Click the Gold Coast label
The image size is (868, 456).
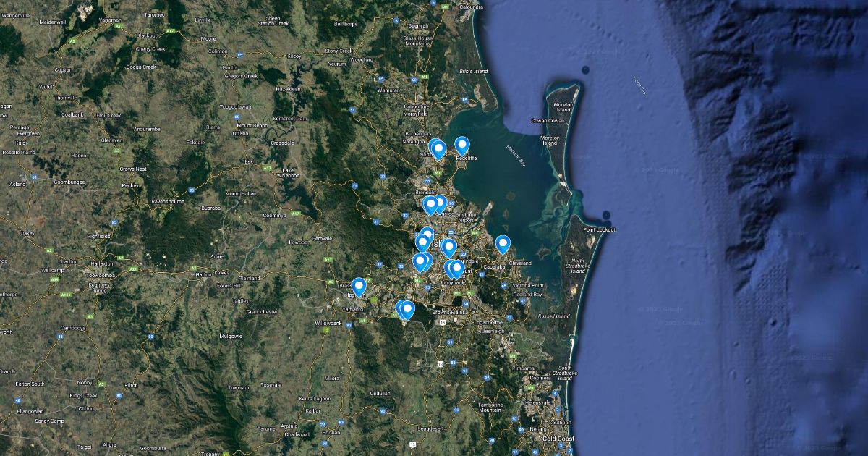pos(558,439)
